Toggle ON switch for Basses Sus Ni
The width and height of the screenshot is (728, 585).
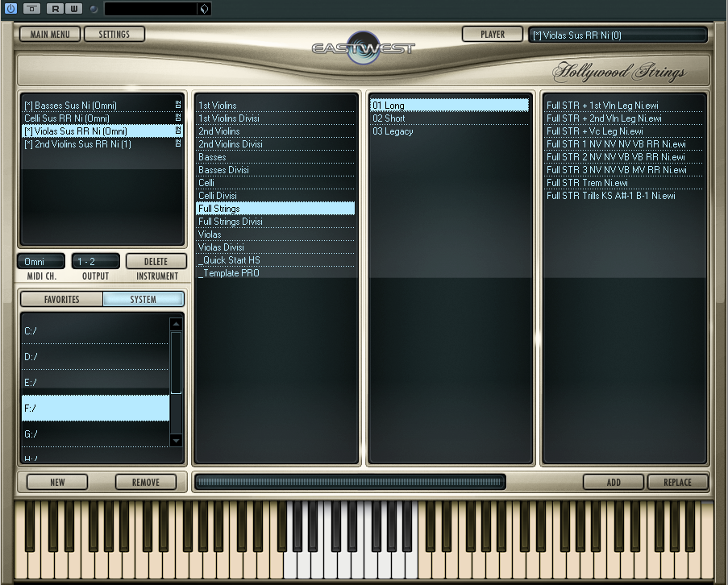click(x=178, y=106)
